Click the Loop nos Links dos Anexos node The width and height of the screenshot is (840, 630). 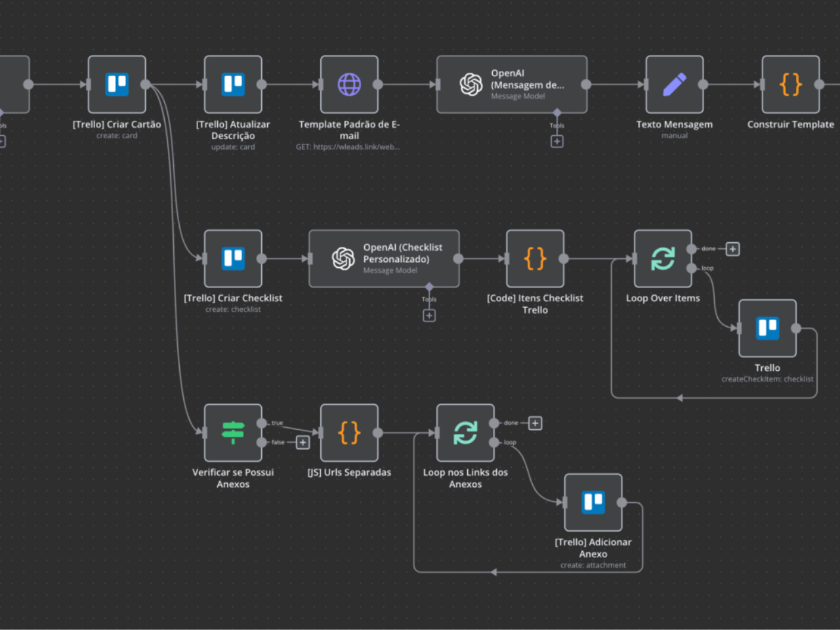465,432
